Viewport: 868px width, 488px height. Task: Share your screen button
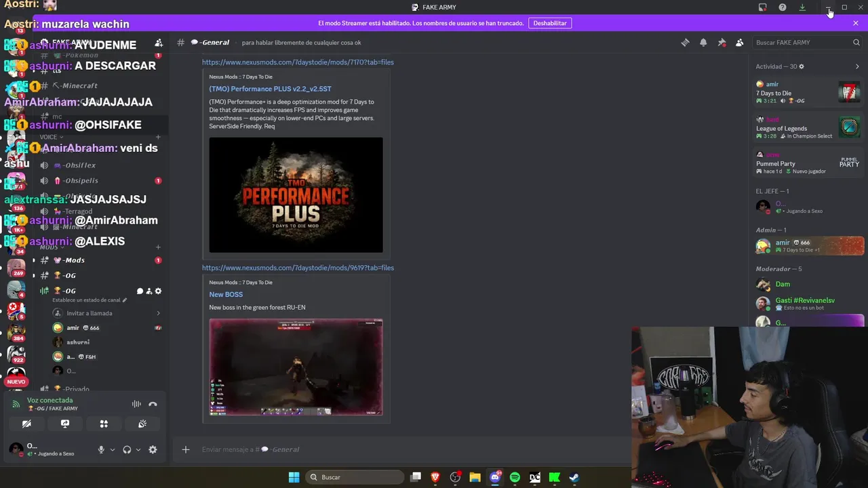65,424
